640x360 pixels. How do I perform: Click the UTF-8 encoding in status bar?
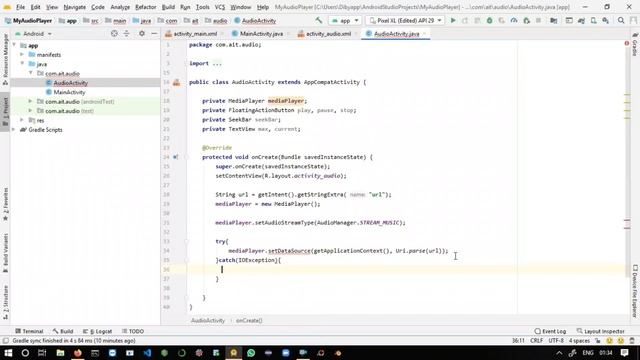(x=556, y=340)
